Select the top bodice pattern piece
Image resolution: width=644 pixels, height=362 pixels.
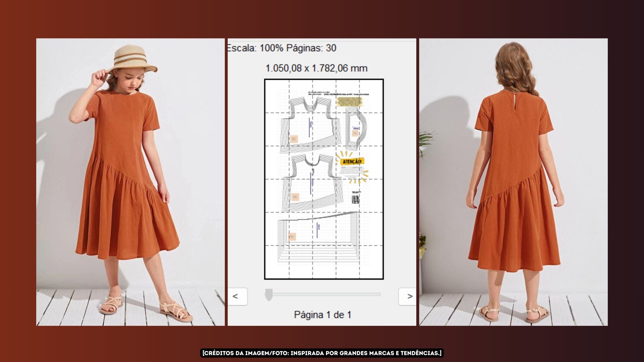coord(310,126)
